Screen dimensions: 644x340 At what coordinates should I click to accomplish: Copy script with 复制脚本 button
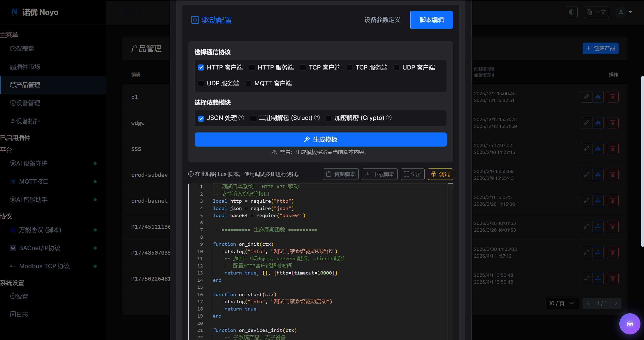tap(341, 174)
